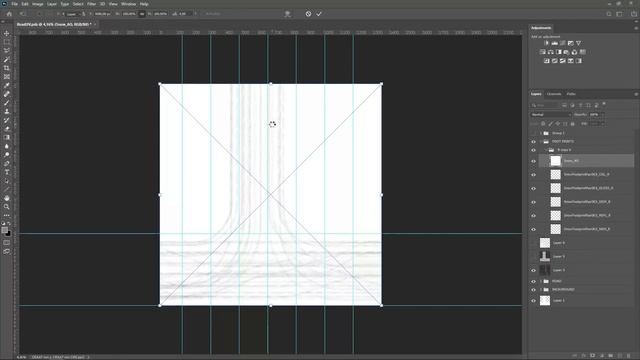Select the Rectangular Marquee tool
640x360 pixels.
tap(7, 42)
